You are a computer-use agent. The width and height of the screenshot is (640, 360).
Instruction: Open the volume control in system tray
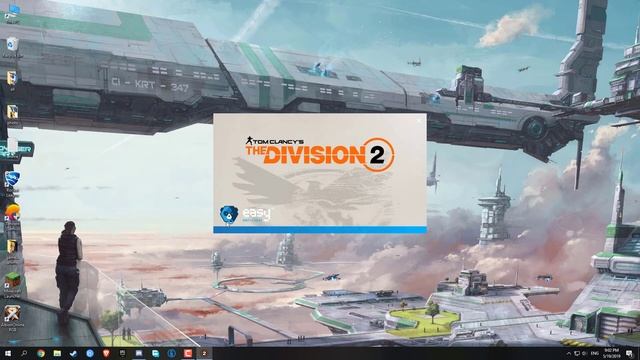[584, 353]
